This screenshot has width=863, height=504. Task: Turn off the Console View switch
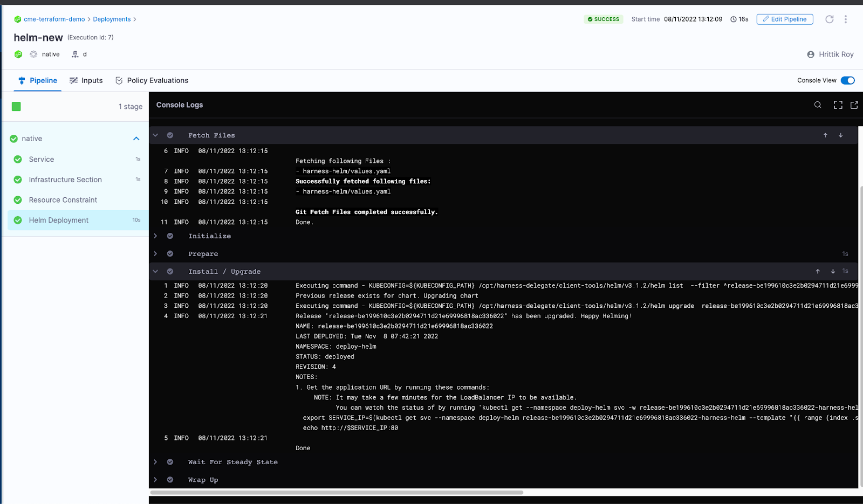[847, 80]
